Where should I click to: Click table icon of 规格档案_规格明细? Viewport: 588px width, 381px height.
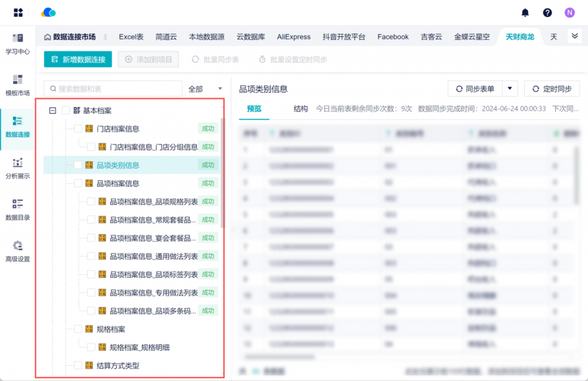[102, 347]
